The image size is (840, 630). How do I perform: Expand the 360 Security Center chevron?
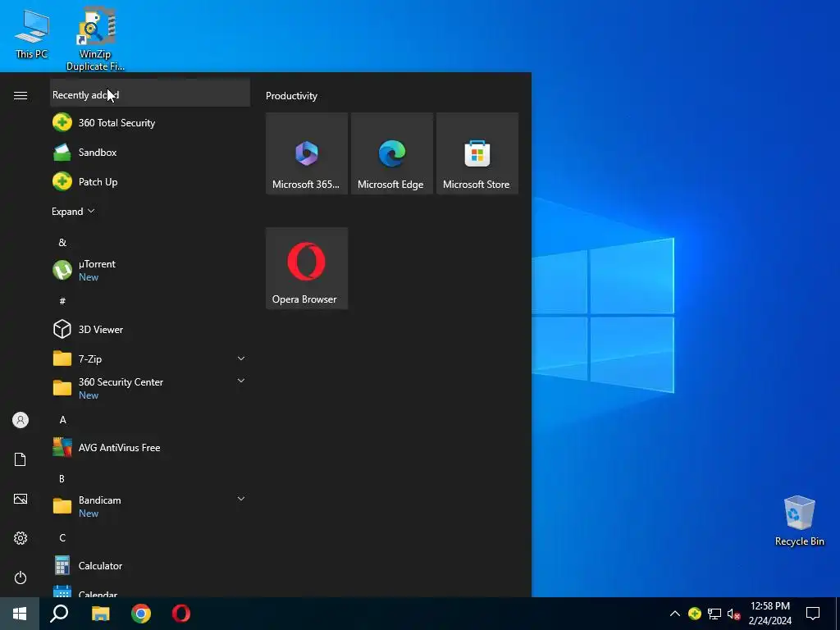[241, 381]
